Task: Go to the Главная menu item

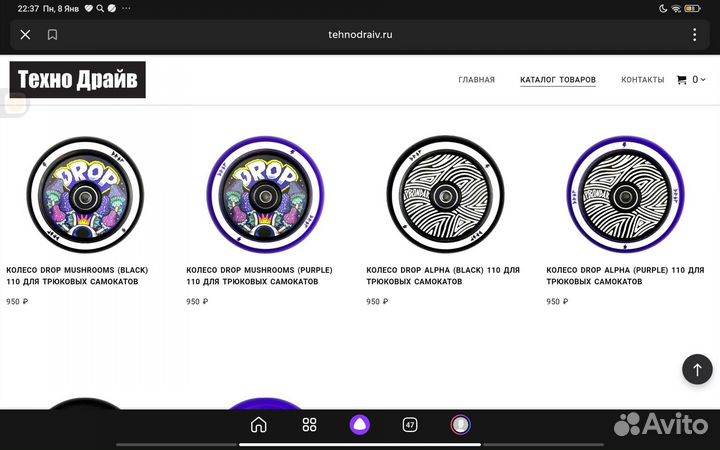Action: tap(477, 79)
